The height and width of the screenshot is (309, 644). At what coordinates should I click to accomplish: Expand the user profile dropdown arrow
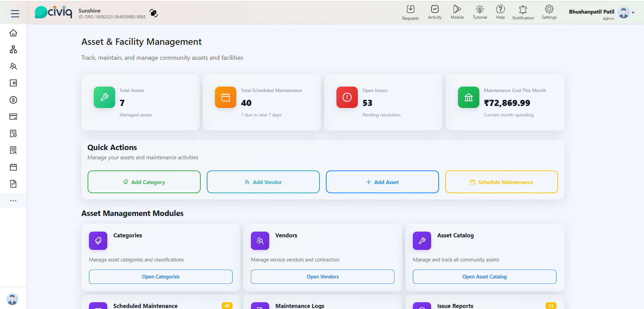coord(633,13)
